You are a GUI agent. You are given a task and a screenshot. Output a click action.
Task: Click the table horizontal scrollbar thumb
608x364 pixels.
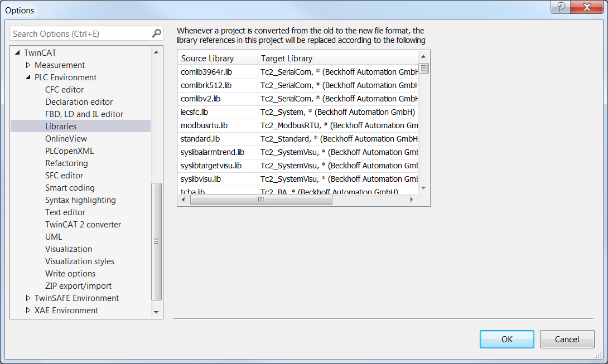[x=261, y=200]
